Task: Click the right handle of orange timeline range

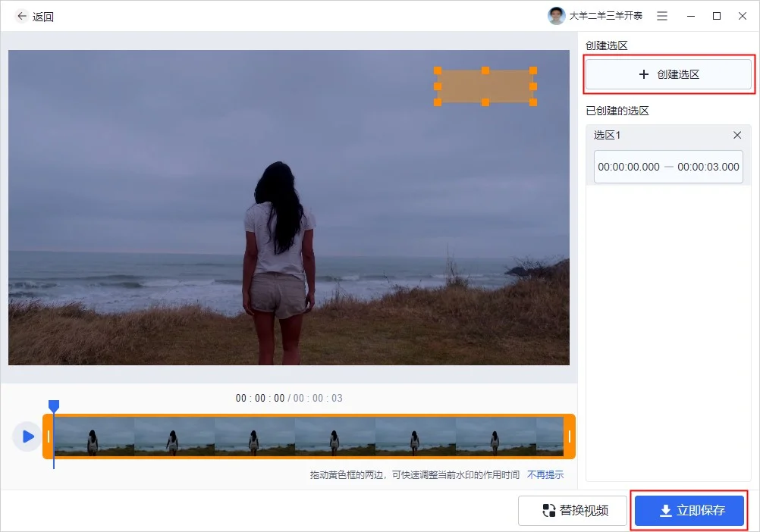Action: 569,437
